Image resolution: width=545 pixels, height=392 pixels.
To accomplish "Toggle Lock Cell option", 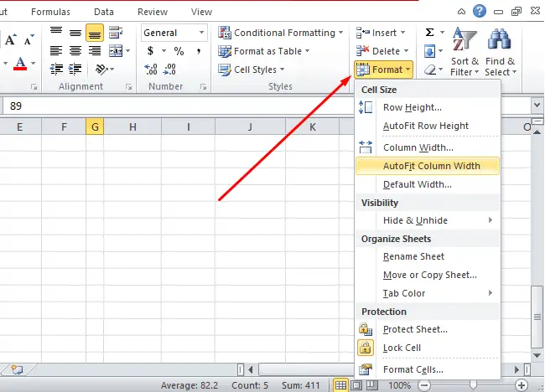I will (428, 348).
